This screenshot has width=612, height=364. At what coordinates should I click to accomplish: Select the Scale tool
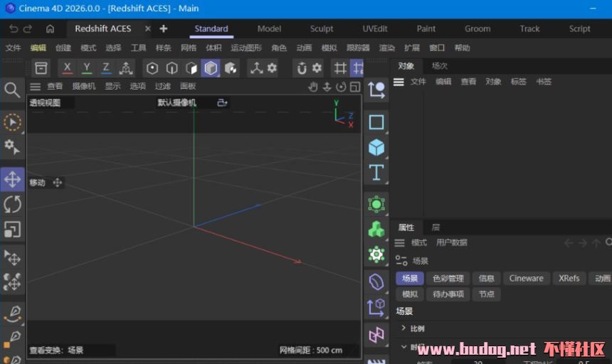[x=12, y=230]
